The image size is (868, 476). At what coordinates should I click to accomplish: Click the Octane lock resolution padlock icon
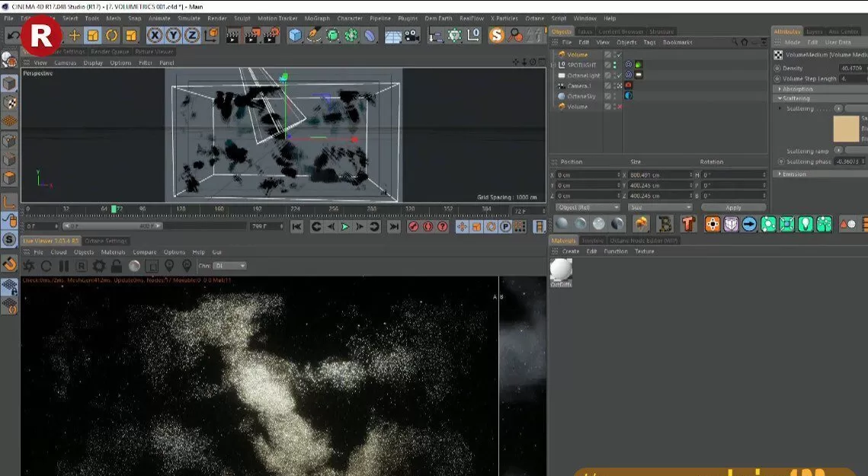click(x=117, y=266)
